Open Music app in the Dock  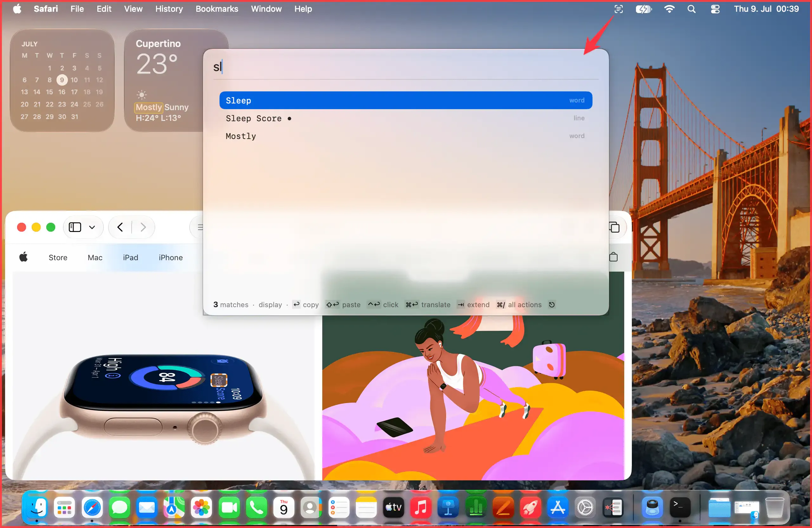click(x=420, y=507)
